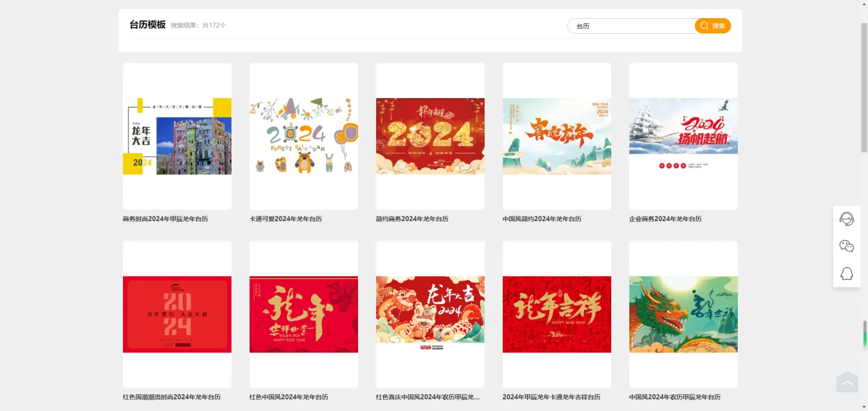Click title link 红色喜庆中国风2024年农历甲辰龙…
The height and width of the screenshot is (411, 868).
pos(428,397)
